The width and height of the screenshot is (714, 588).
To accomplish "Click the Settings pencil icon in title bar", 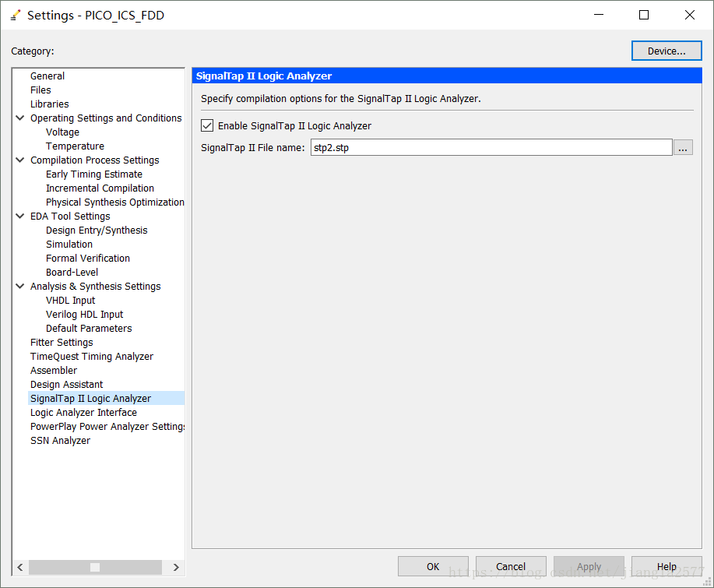I will pyautogui.click(x=16, y=15).
